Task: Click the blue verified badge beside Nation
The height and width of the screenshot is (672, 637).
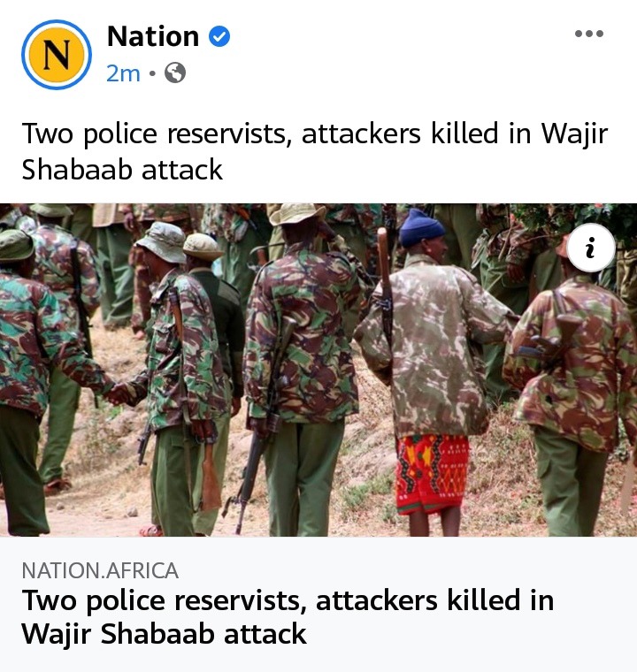Action: (x=219, y=36)
